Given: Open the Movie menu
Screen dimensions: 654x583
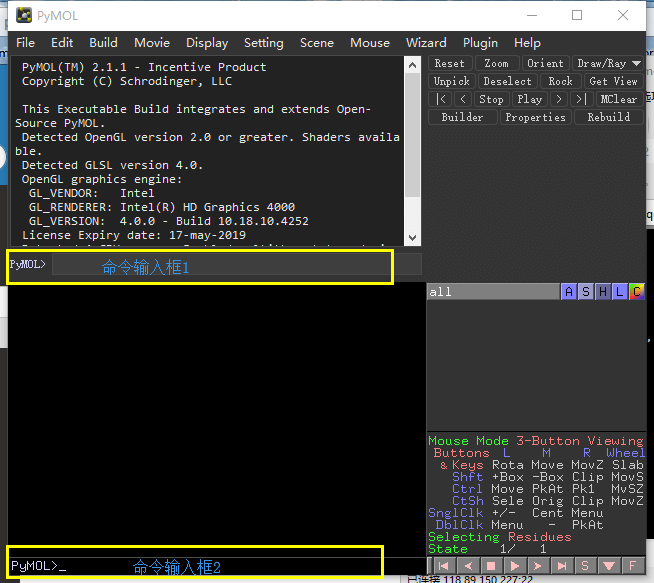Looking at the screenshot, I should click(x=152, y=43).
